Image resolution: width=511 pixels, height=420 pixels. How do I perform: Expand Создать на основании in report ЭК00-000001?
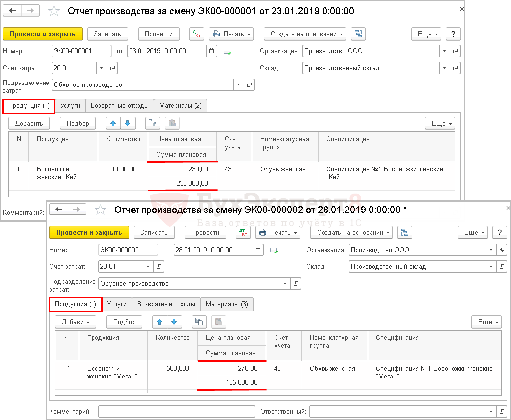[x=304, y=34]
